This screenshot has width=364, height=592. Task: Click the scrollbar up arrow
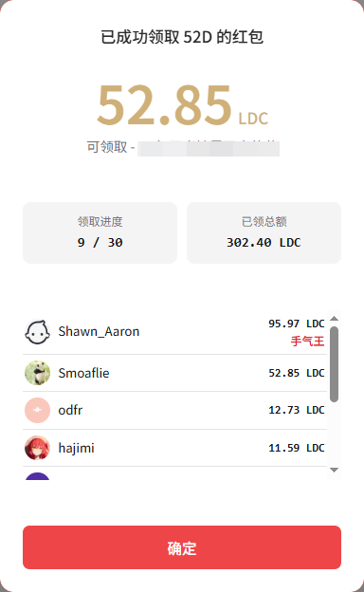click(334, 319)
